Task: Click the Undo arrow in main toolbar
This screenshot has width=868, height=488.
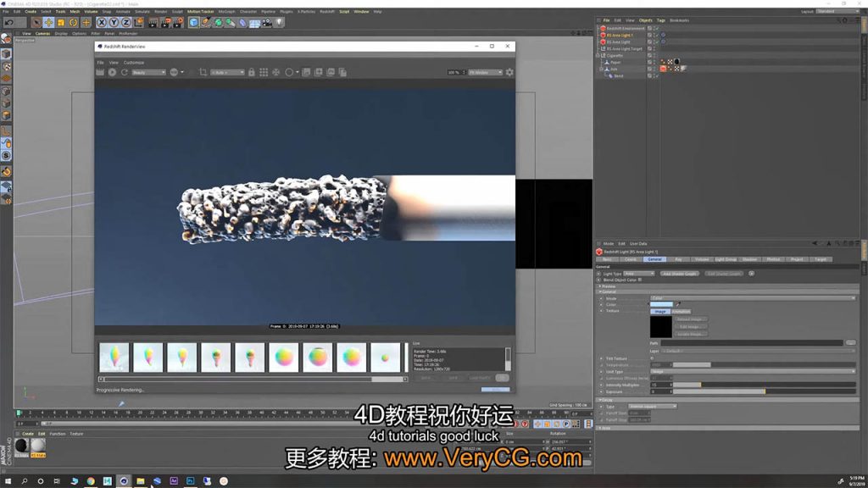Action: tap(9, 23)
